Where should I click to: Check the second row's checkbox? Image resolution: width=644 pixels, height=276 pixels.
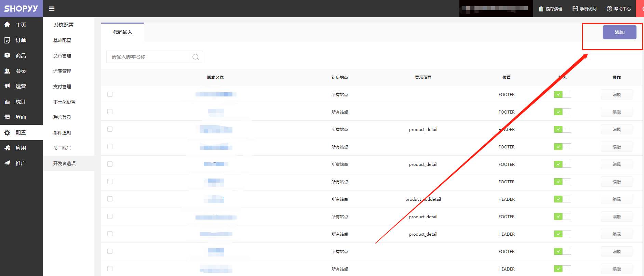click(110, 111)
